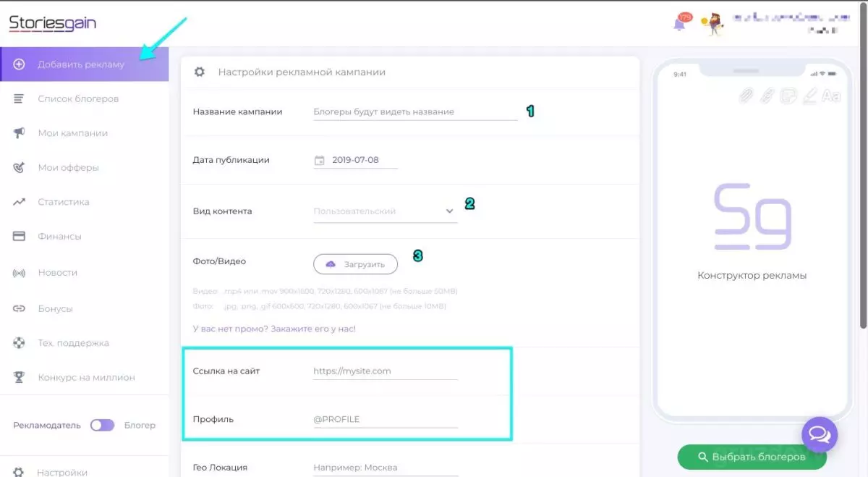Click the gear icon beside Настройки

click(20, 472)
